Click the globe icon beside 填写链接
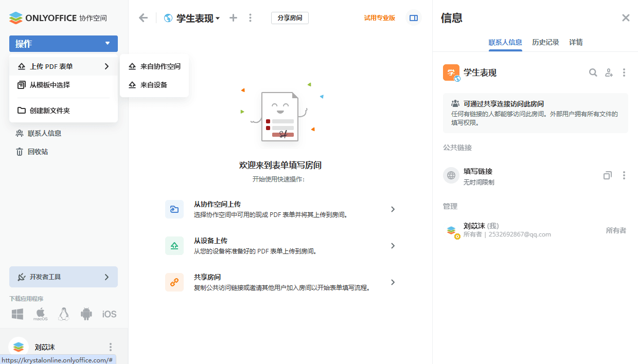638x364 pixels. [451, 175]
